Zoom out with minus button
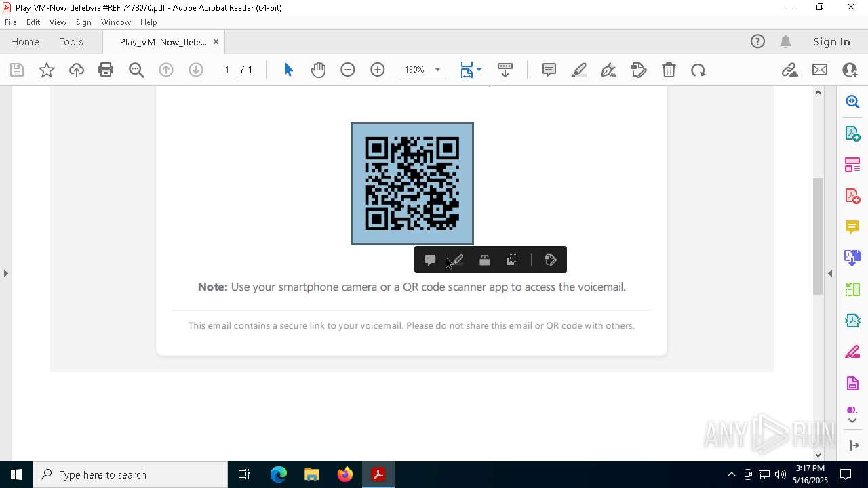Viewport: 868px width, 488px height. point(348,70)
